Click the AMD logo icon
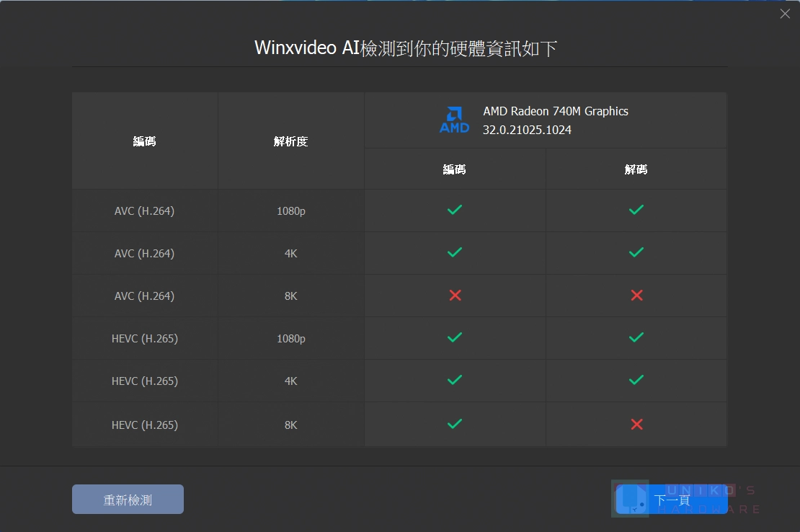 coord(454,120)
